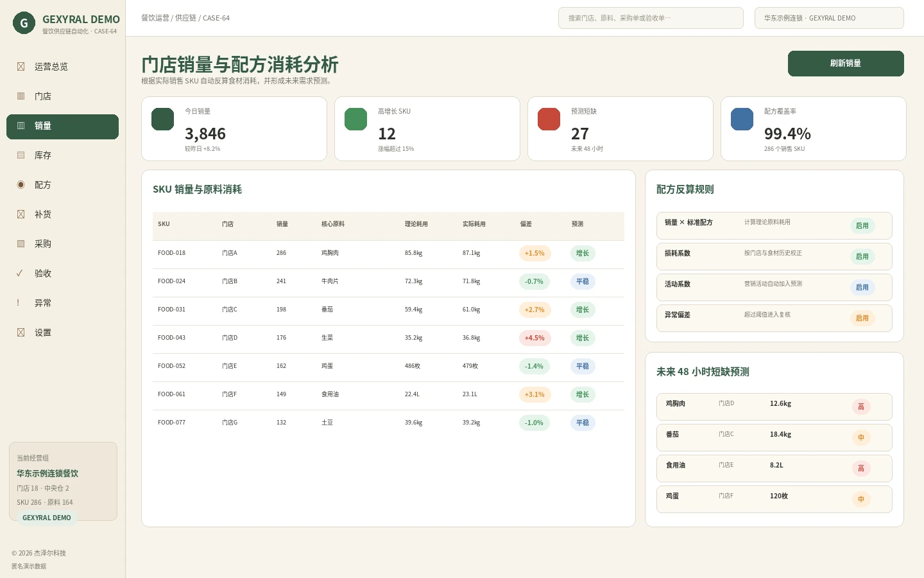Toggle 启用 for 异常偏差 rule
This screenshot has height=578, width=924.
[862, 319]
